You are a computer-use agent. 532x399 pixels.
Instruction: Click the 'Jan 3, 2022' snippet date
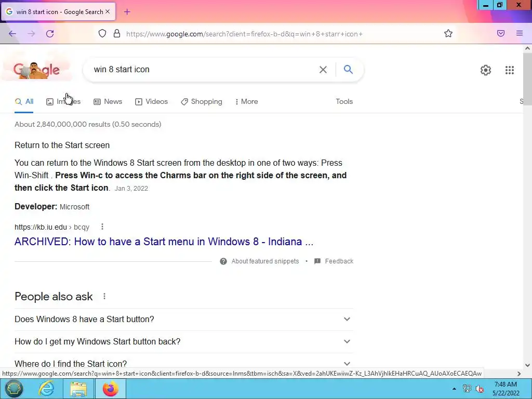131,189
